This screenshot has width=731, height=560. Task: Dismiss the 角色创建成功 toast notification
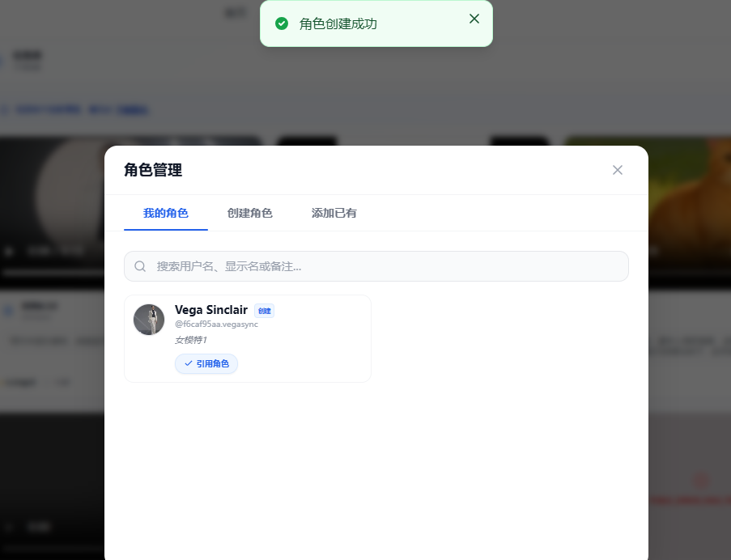[474, 19]
